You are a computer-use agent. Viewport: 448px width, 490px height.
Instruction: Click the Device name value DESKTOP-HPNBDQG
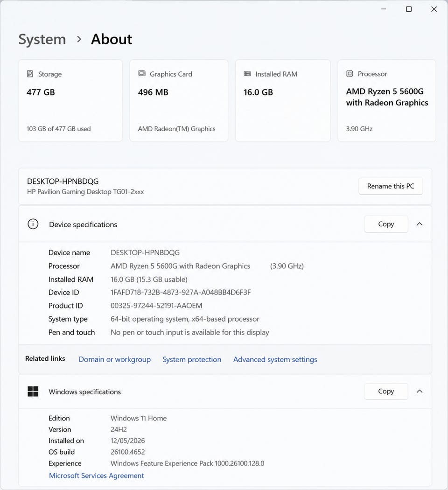pyautogui.click(x=145, y=252)
